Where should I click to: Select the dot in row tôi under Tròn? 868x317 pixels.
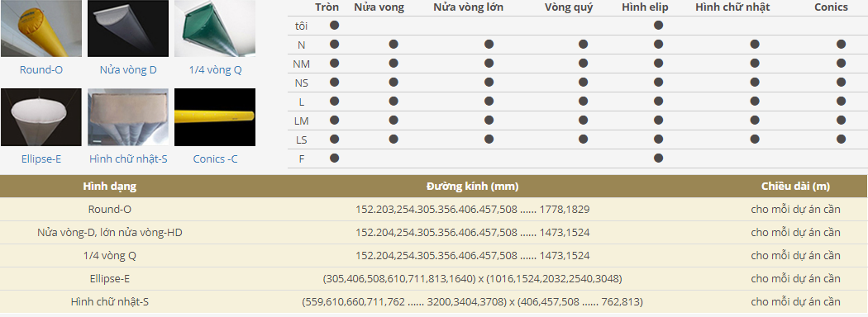[x=334, y=25]
